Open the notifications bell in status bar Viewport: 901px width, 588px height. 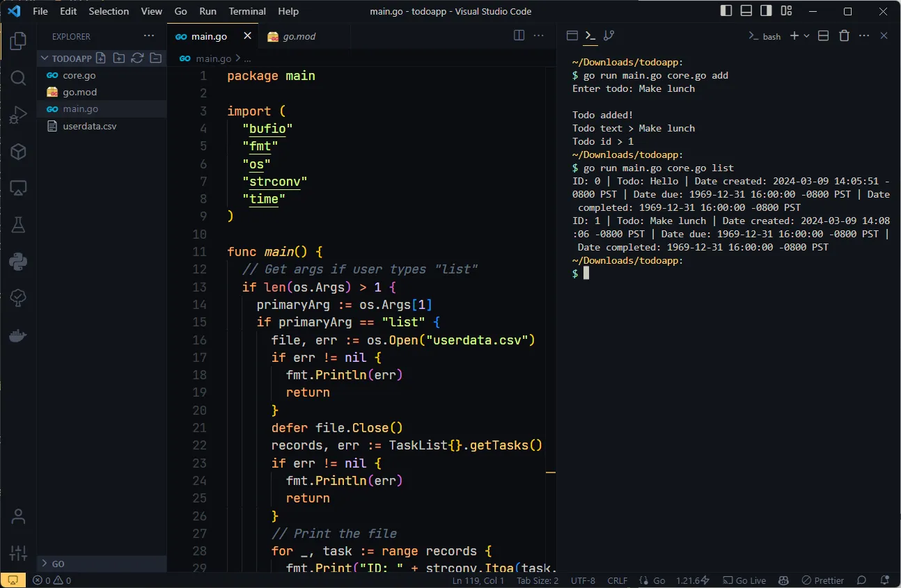tap(884, 580)
